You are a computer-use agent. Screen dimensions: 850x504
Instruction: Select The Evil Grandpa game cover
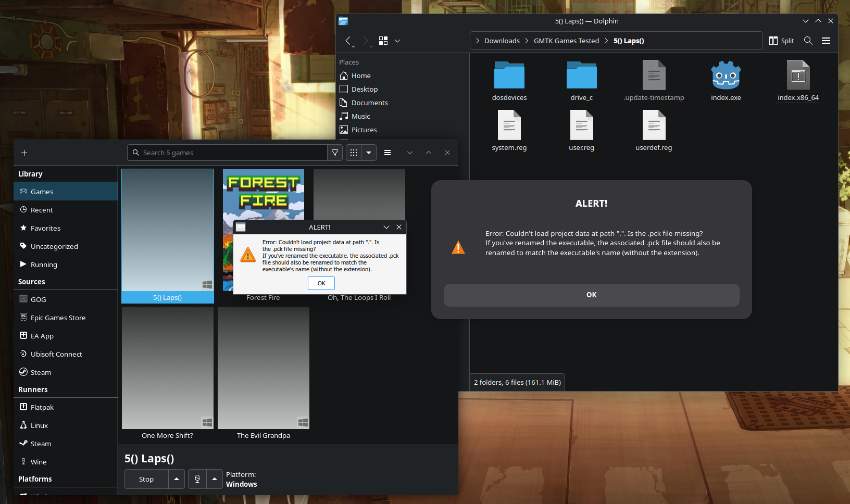click(x=264, y=368)
